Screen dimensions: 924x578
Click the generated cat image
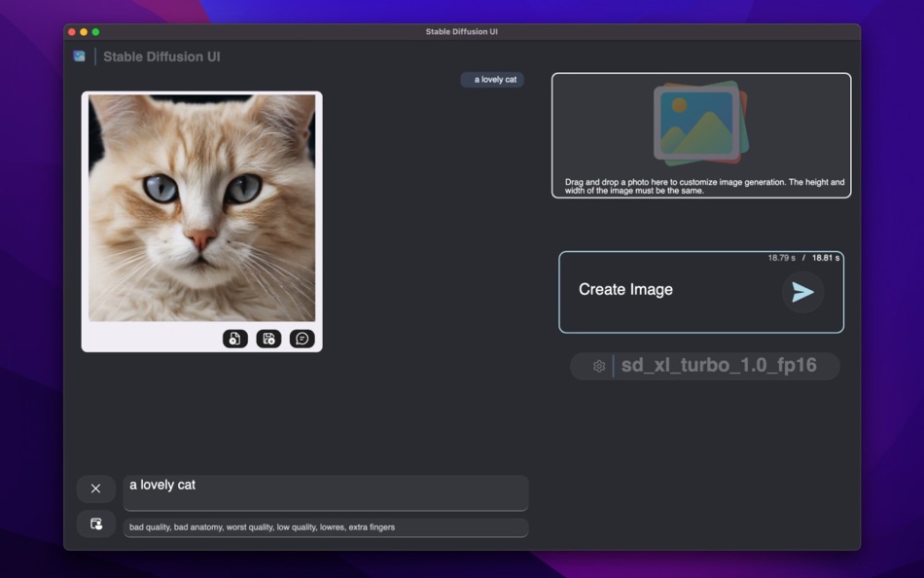click(x=201, y=206)
